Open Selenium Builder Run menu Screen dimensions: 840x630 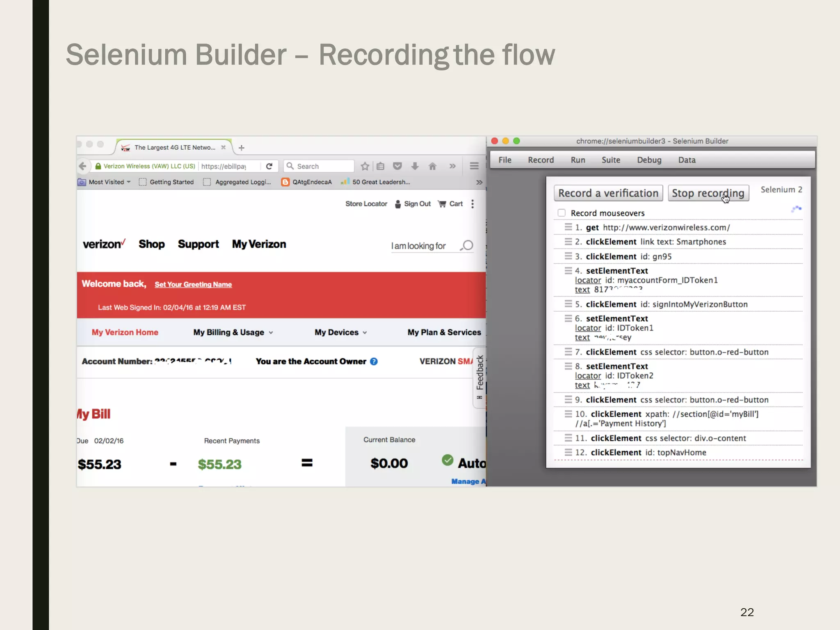click(578, 160)
